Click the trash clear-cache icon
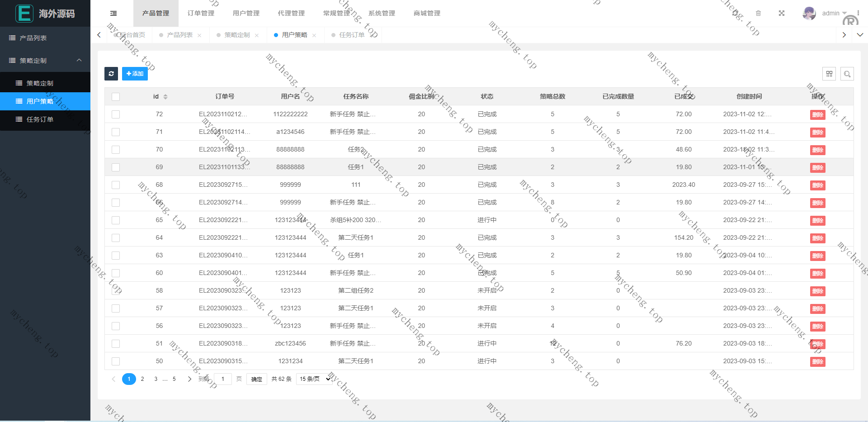The width and height of the screenshot is (868, 422). [759, 14]
